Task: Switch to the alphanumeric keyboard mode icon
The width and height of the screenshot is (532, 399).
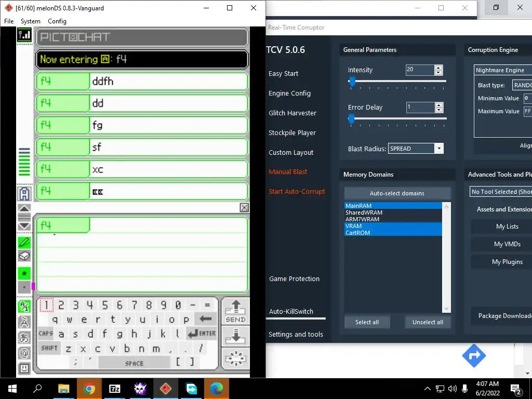Action: 24,307
